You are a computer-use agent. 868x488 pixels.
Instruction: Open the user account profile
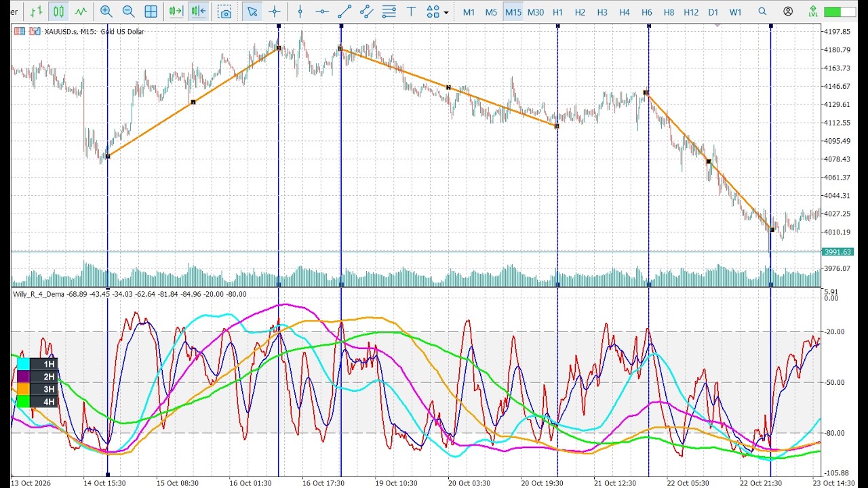click(788, 12)
